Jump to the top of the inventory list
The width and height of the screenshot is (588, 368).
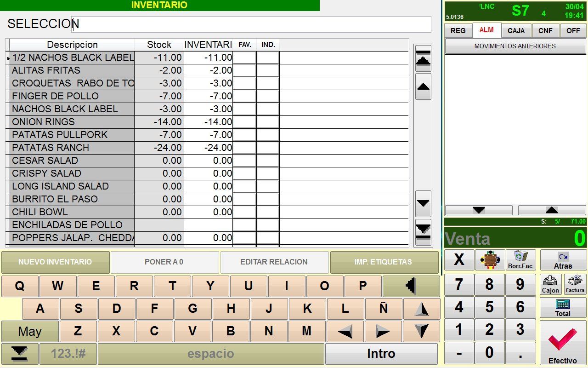click(x=423, y=58)
